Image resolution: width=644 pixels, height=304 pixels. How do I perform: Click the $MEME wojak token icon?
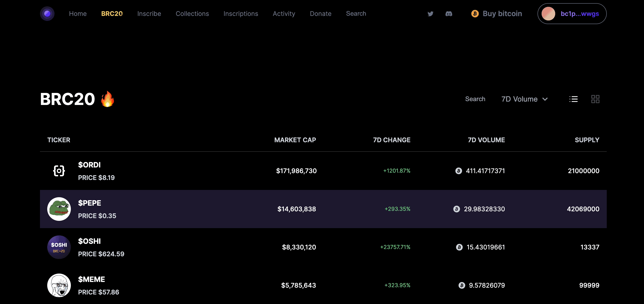pyautogui.click(x=59, y=285)
